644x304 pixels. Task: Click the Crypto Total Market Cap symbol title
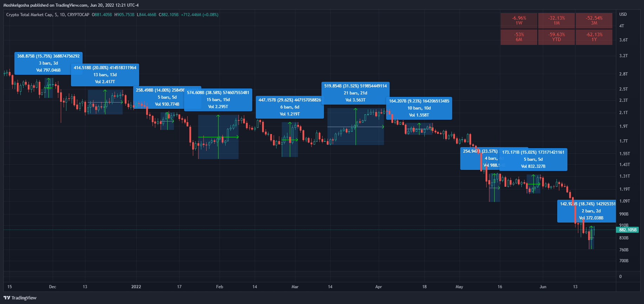pyautogui.click(x=48, y=15)
